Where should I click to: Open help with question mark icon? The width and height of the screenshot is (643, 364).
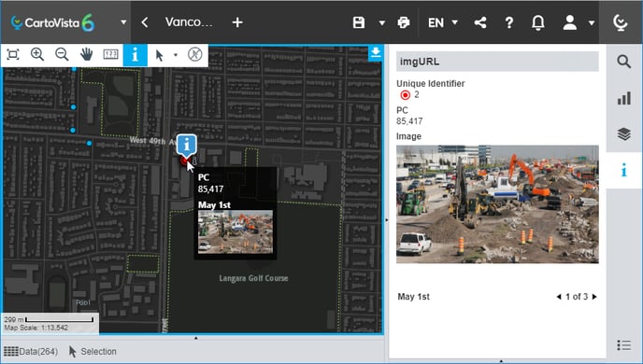509,22
